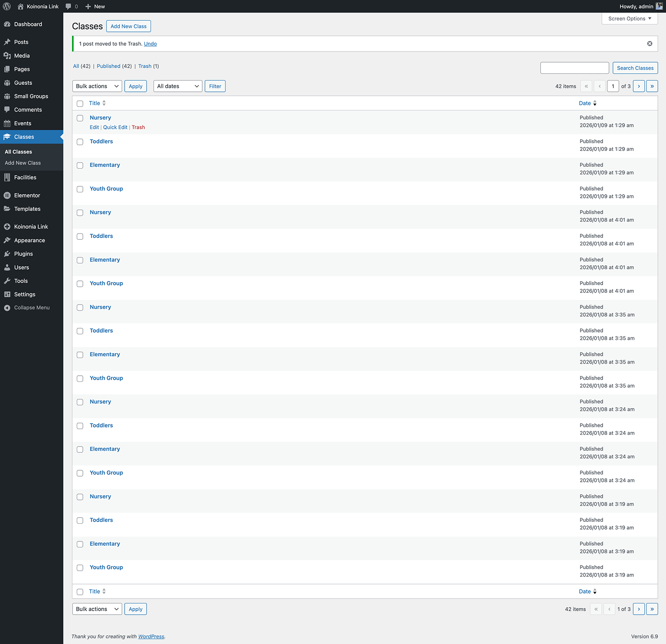Click the search classes text field
The width and height of the screenshot is (666, 644).
pyautogui.click(x=574, y=68)
